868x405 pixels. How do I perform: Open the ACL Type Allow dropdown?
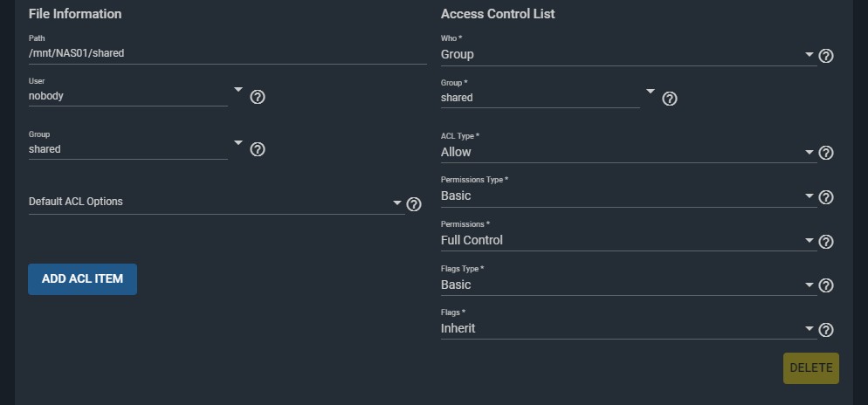629,152
